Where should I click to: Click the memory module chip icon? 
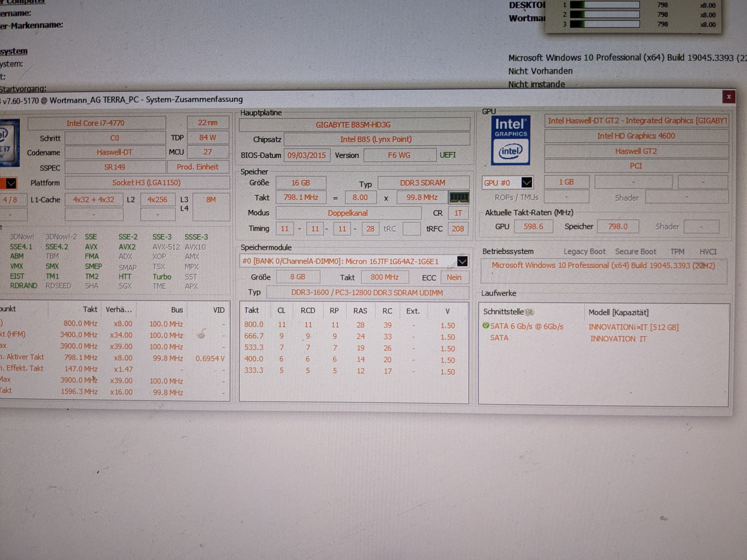tap(459, 198)
